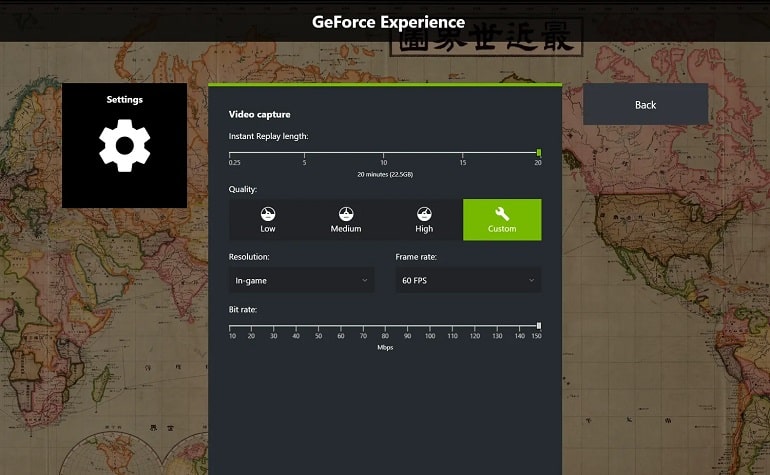Open Settings via the gear icon
Screen dimensions: 770x475
coord(125,145)
